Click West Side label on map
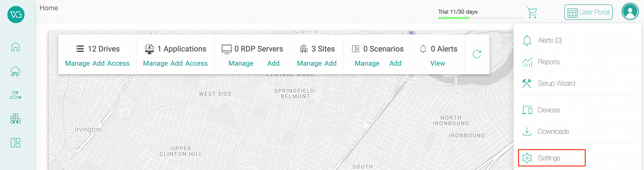The image size is (644, 170). click(x=215, y=94)
